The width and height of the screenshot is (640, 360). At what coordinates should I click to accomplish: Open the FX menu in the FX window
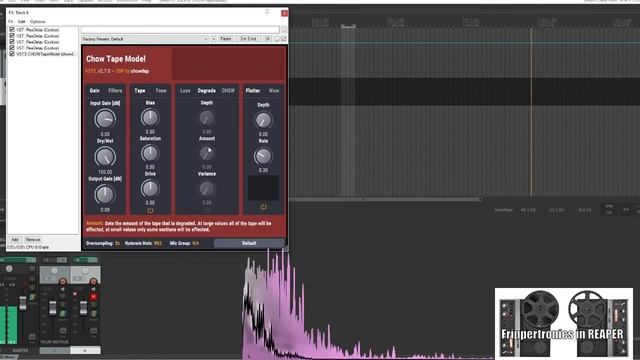[x=11, y=21]
